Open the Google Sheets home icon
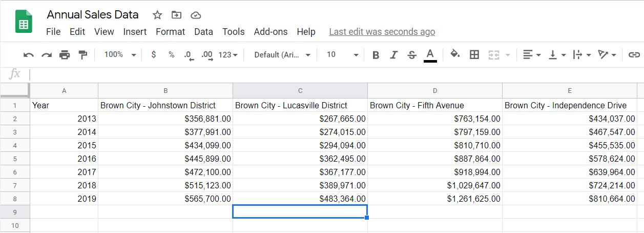The height and width of the screenshot is (233, 644). point(24,23)
